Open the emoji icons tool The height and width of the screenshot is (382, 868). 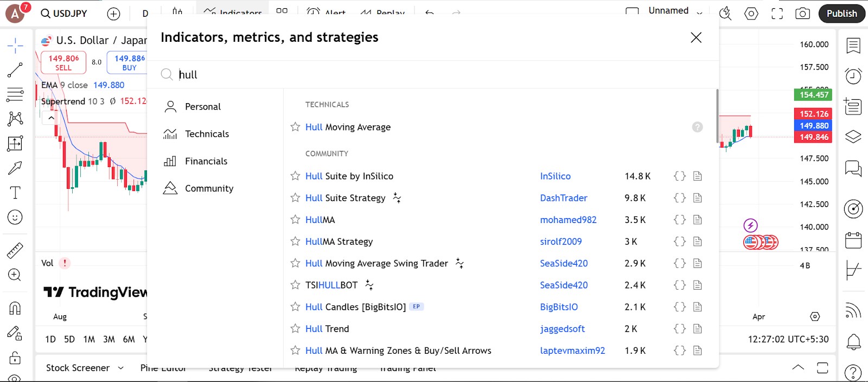click(x=15, y=217)
